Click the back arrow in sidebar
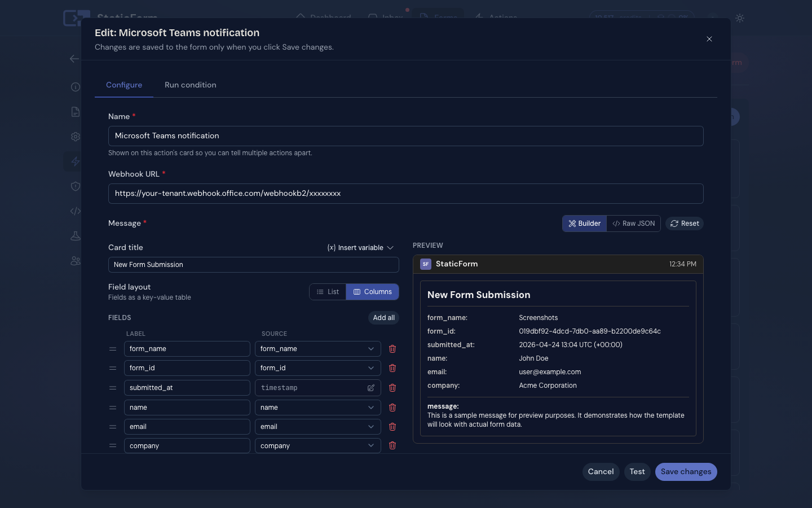812x508 pixels. [74, 59]
